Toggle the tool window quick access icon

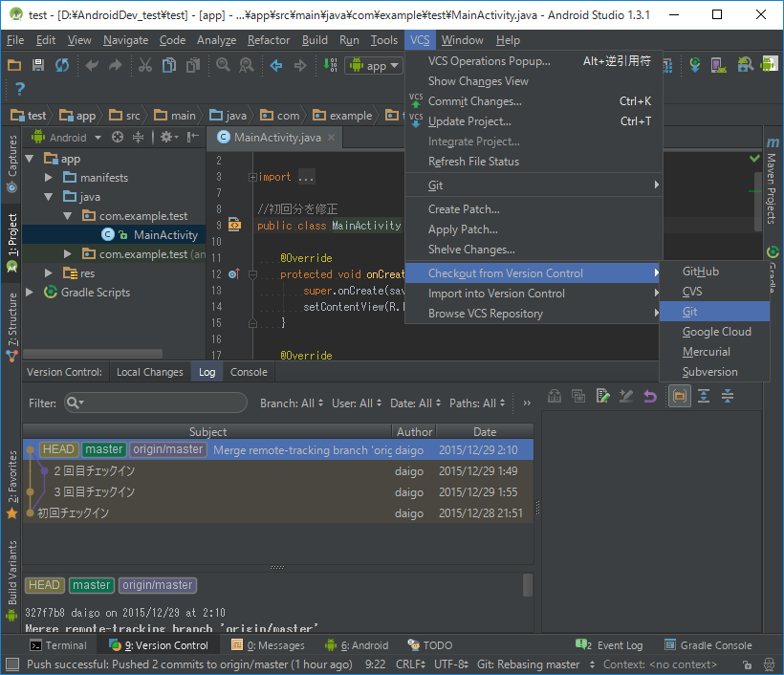click(x=11, y=664)
